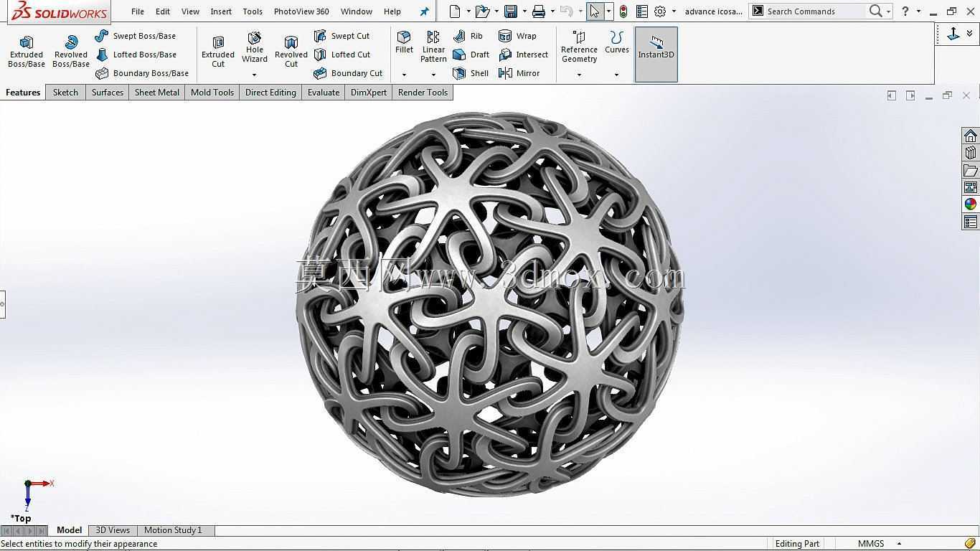Save the document with disk icon
This screenshot has width=980, height=551.
511,11
